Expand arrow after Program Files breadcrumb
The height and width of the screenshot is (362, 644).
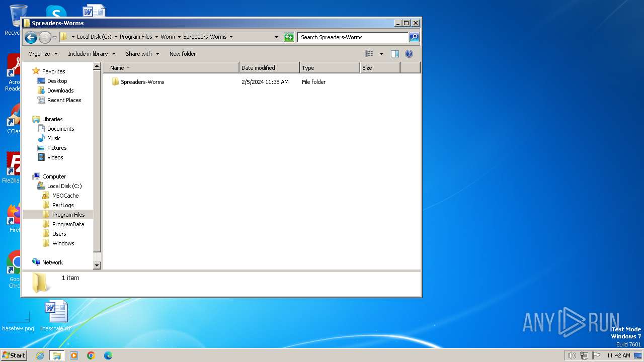(x=156, y=37)
